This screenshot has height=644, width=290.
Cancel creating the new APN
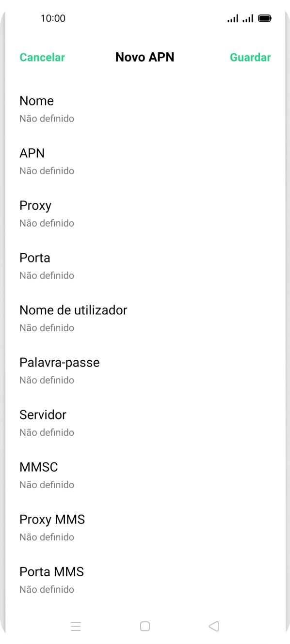click(x=42, y=57)
